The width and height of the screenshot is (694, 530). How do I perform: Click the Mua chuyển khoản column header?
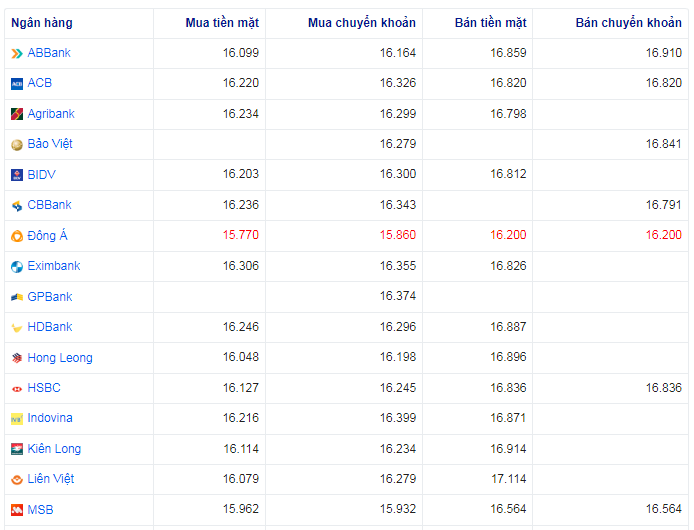362,23
